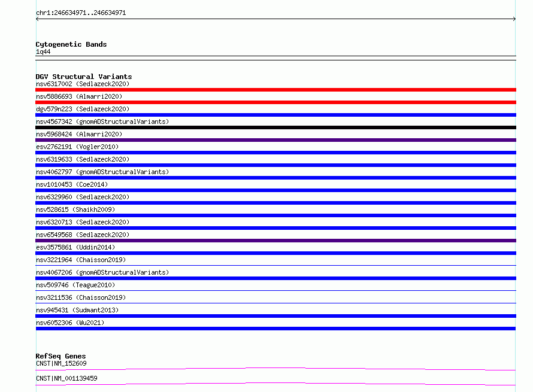
Task: Open nsv4567342 (gnomADStructuralVariants) label
Action: tap(102, 121)
